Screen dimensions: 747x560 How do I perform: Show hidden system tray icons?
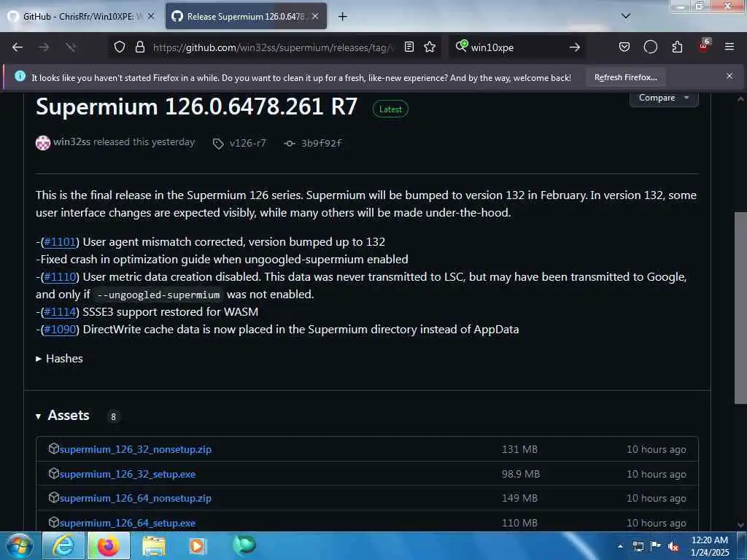click(620, 546)
